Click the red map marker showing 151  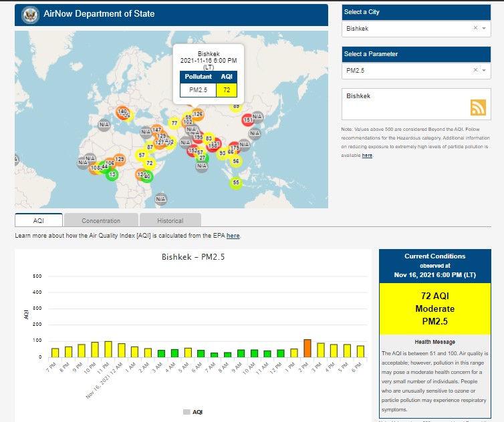coord(247,120)
